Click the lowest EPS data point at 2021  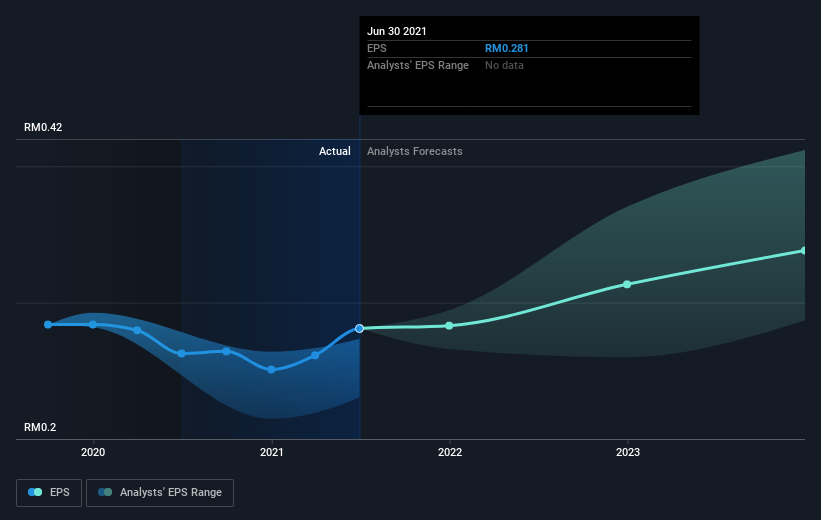point(271,370)
